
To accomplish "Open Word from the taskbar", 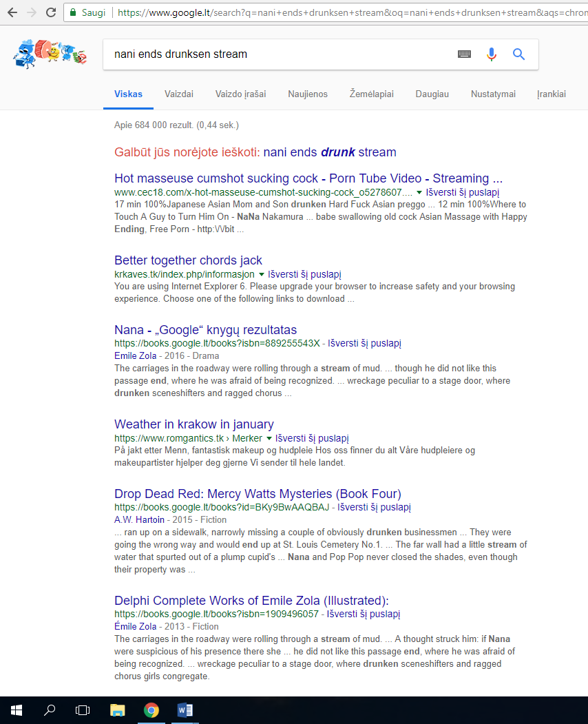I will pos(185,710).
